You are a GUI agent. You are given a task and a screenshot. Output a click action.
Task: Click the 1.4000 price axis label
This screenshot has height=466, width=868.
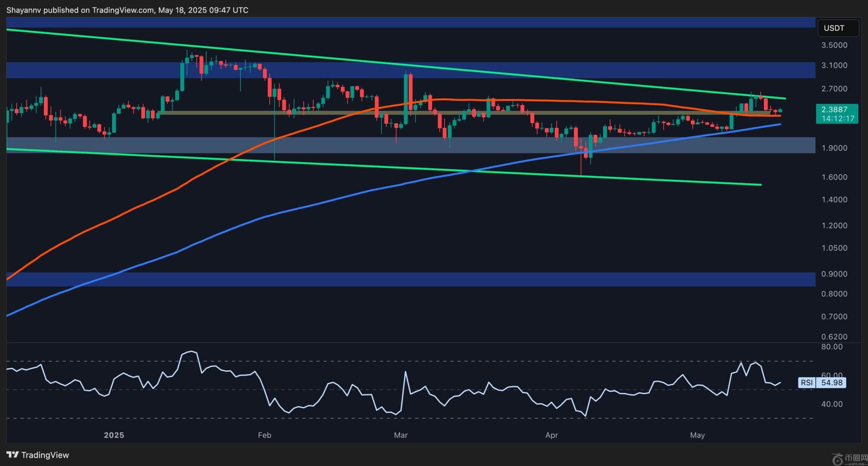click(834, 199)
